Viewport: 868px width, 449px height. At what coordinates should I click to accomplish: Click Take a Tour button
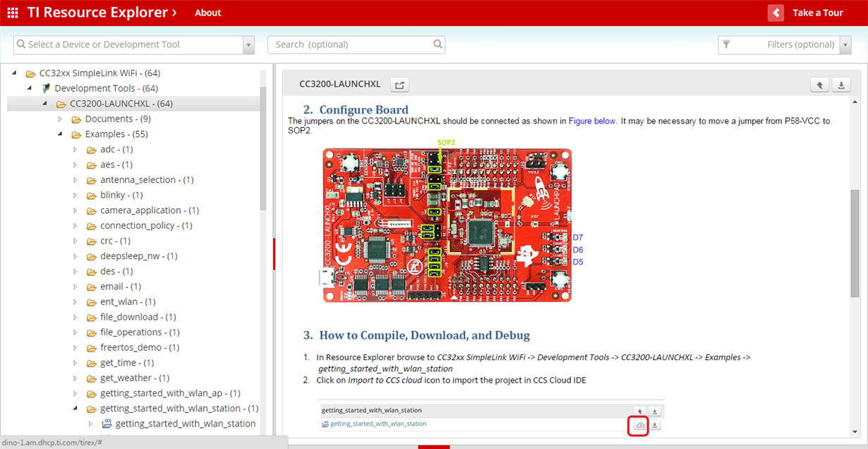pos(817,13)
